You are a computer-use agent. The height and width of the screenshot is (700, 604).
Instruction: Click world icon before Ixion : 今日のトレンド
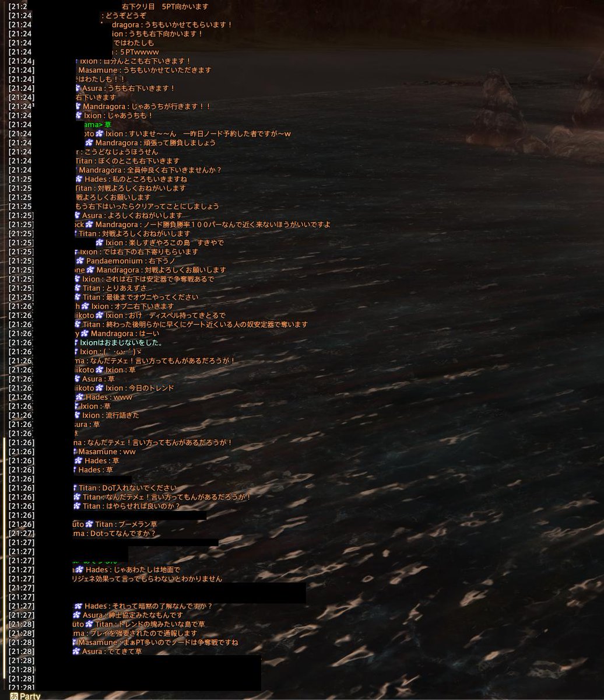tap(100, 388)
